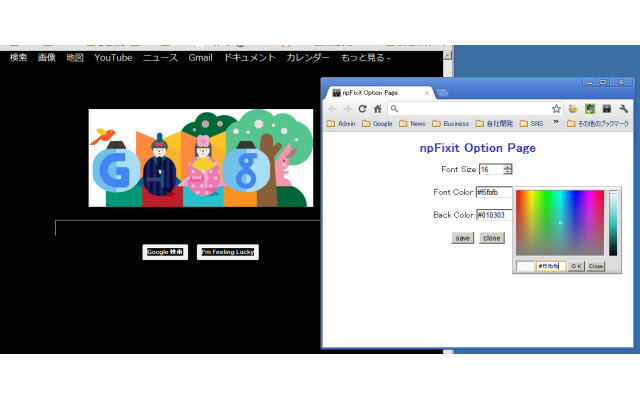This screenshot has height=400, width=640.
Task: Reload the npFixit Option Page
Action: pos(362,109)
